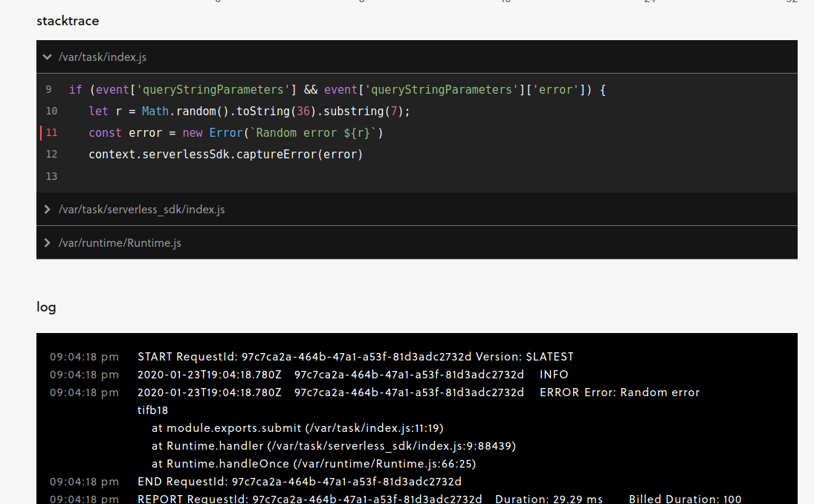
Task: Click the log section heading
Action: [46, 306]
